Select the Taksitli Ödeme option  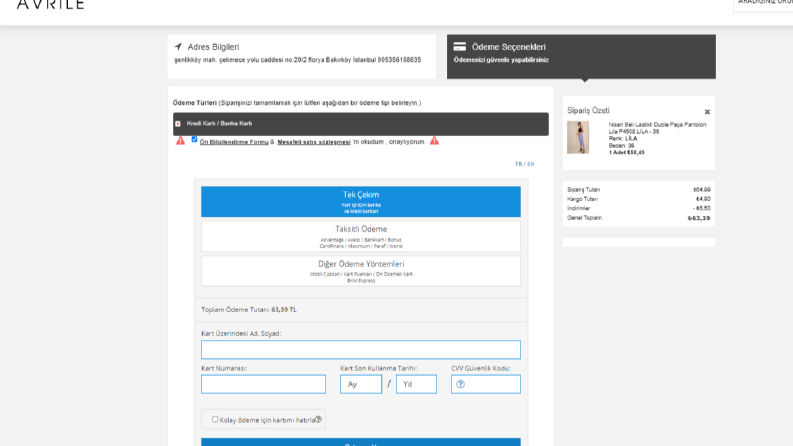tap(361, 236)
